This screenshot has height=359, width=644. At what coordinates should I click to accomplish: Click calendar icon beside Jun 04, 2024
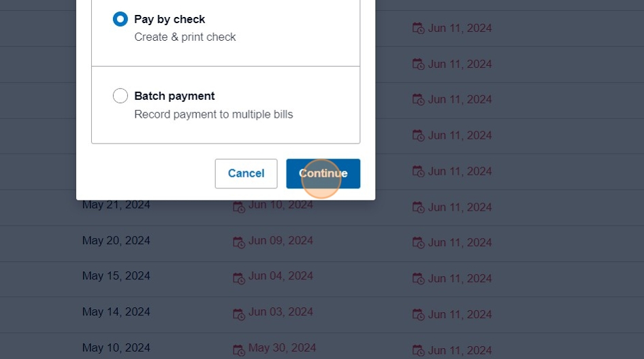pos(239,277)
